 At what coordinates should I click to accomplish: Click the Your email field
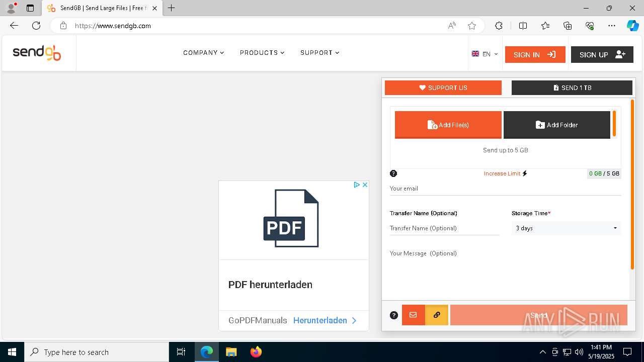pos(505,189)
